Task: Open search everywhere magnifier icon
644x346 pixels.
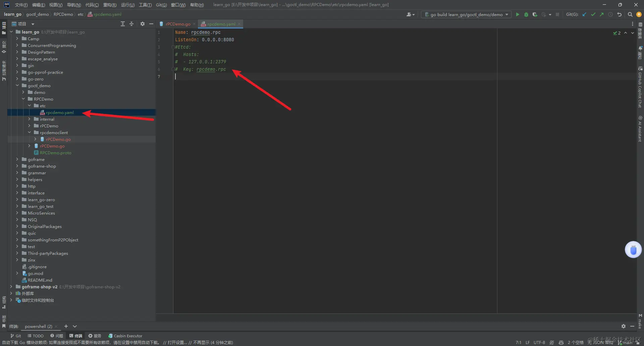Action: pos(630,14)
